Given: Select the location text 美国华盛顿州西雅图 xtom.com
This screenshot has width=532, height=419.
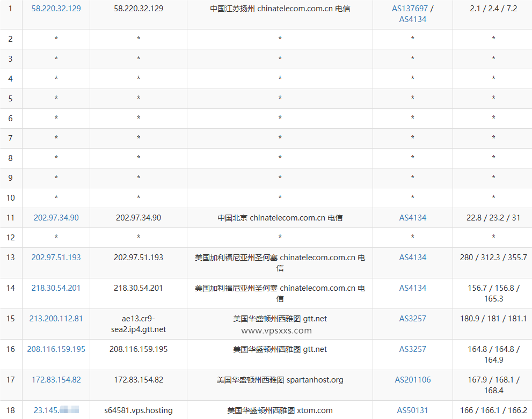Looking at the screenshot, I should [280, 410].
